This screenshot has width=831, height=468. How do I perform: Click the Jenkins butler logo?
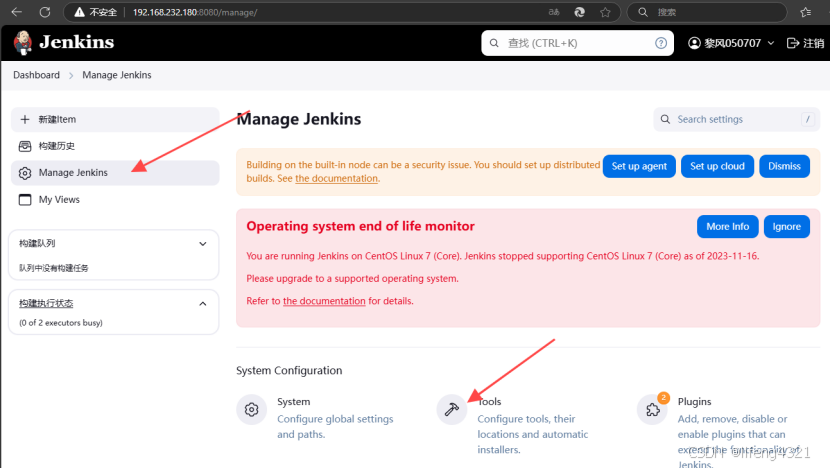(23, 42)
